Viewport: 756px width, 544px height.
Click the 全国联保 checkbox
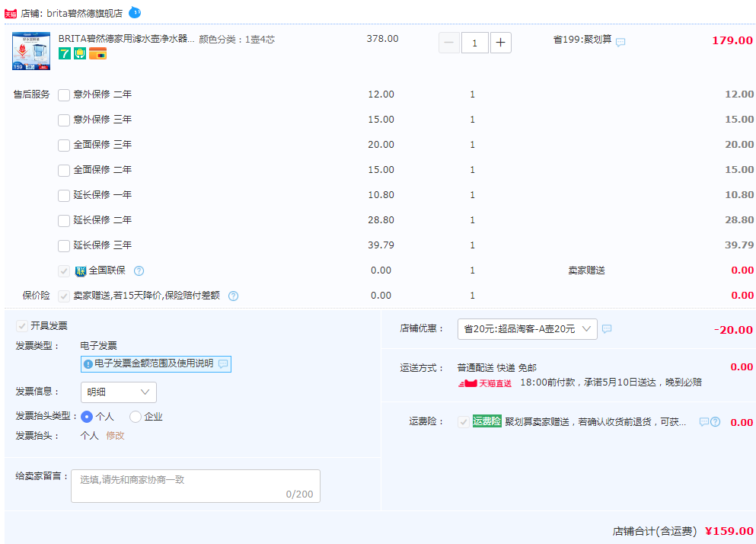[x=64, y=270]
